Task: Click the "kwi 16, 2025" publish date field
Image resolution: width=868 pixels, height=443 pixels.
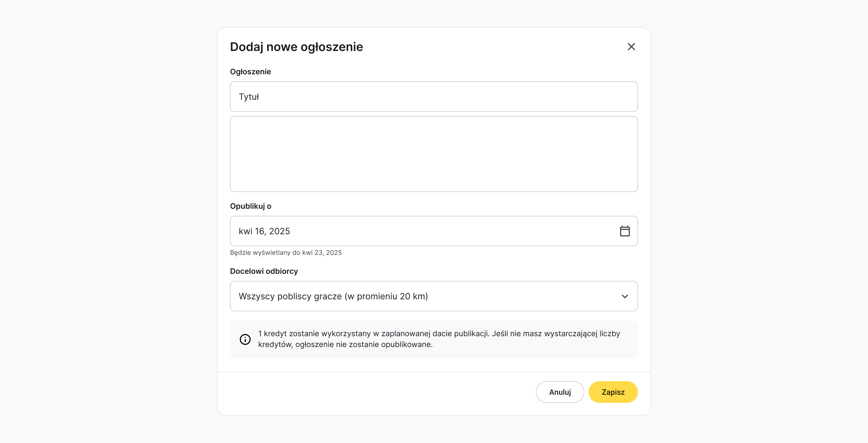Action: 404,231
